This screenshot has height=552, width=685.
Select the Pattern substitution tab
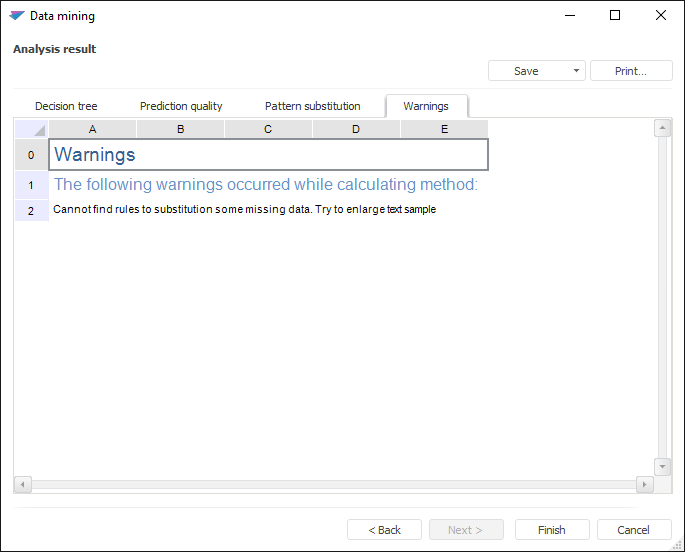[312, 106]
